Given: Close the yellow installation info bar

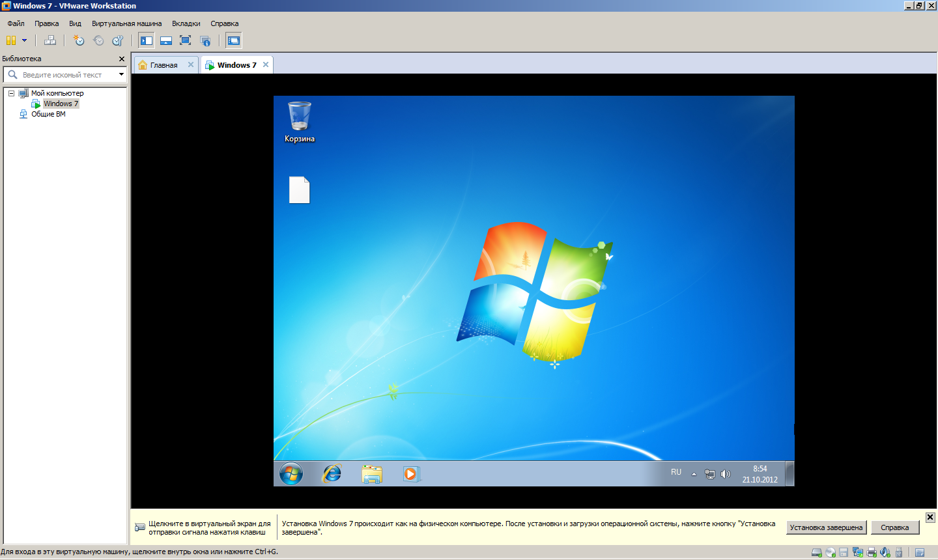Looking at the screenshot, I should pos(930,517).
